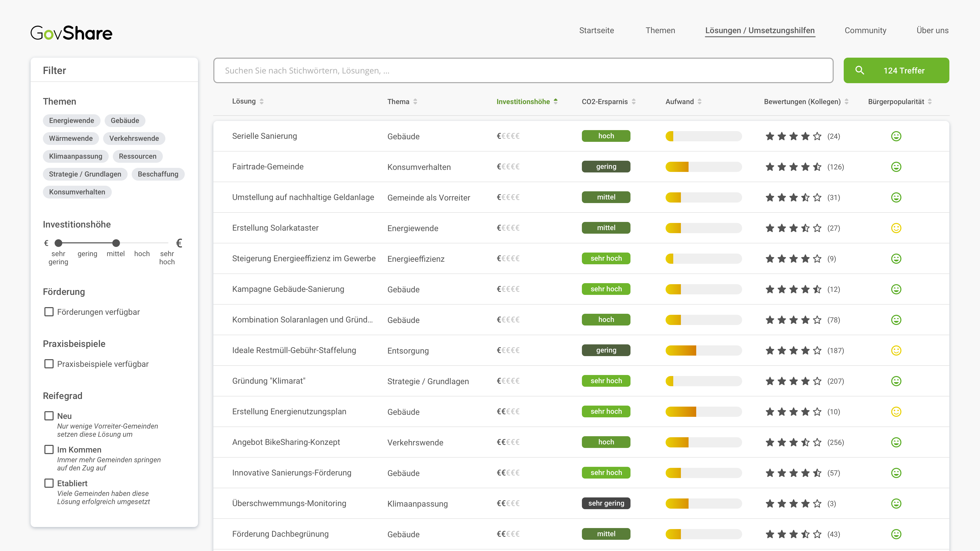Click the euro icons for Angebot BikeSharing-Konzept

[x=508, y=442]
